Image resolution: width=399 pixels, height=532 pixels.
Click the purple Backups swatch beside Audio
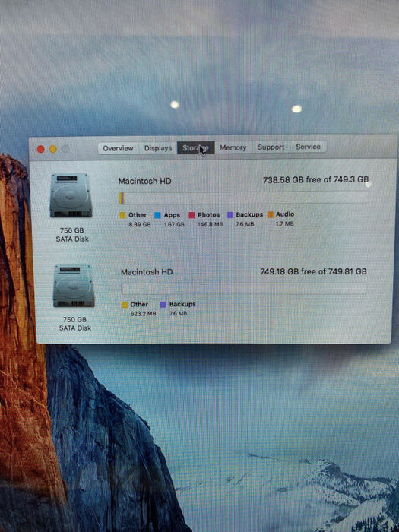pyautogui.click(x=230, y=215)
